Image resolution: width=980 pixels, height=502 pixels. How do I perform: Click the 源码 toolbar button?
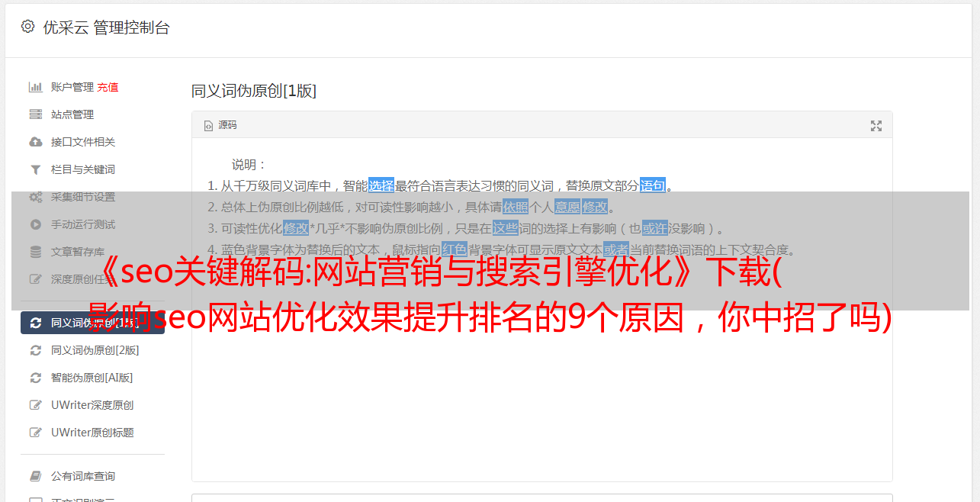(220, 125)
